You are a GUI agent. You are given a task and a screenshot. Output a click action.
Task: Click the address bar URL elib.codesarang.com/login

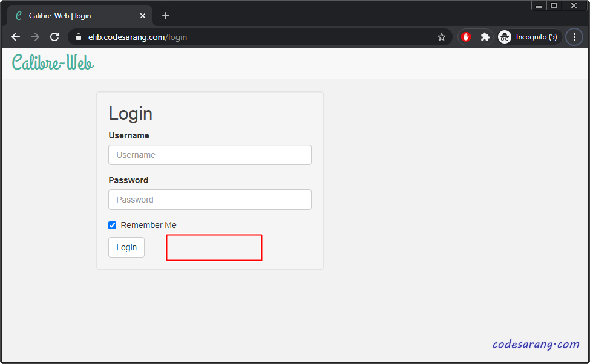[138, 37]
